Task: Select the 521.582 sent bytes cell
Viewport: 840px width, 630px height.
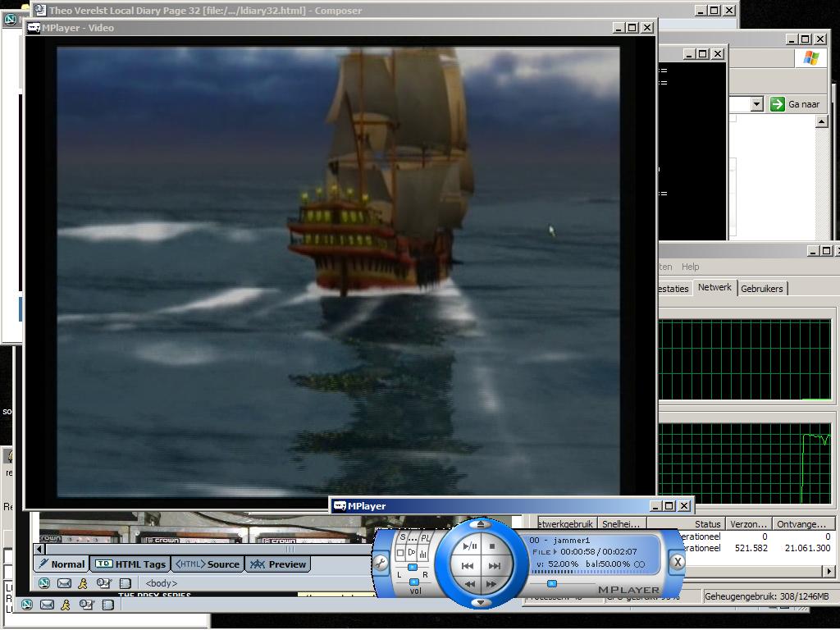Action: (751, 548)
